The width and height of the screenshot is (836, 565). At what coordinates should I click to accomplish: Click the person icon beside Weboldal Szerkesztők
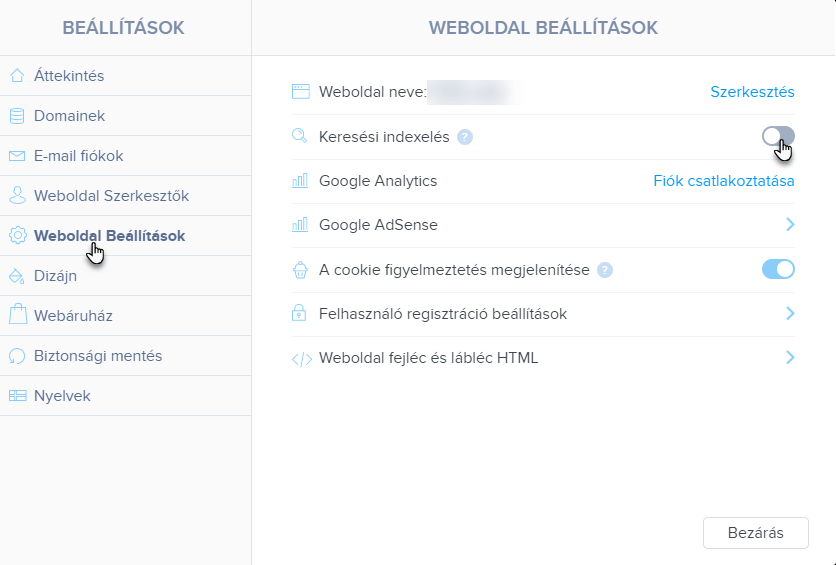[x=17, y=196]
